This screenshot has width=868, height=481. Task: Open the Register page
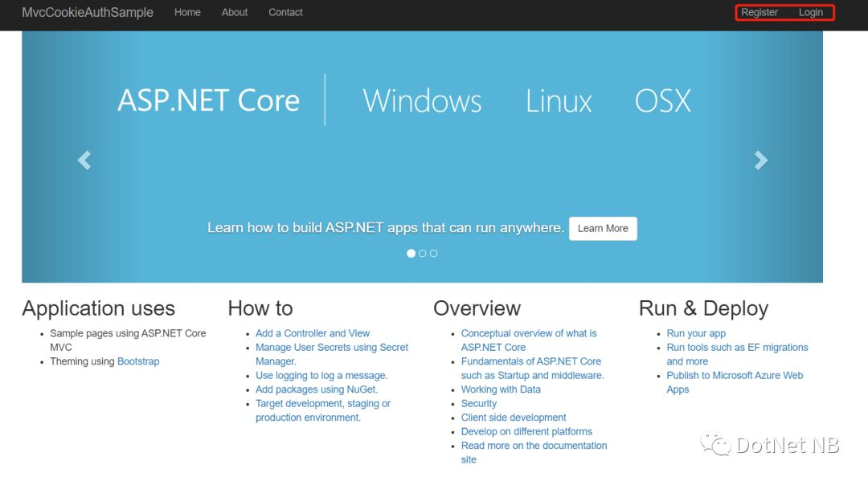pyautogui.click(x=759, y=12)
